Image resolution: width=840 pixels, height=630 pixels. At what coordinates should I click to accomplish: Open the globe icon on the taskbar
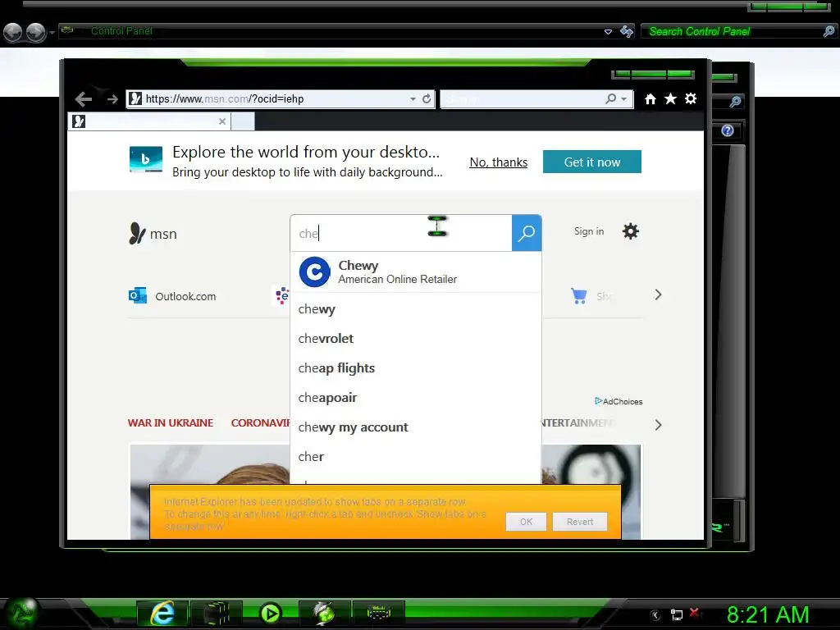[324, 614]
